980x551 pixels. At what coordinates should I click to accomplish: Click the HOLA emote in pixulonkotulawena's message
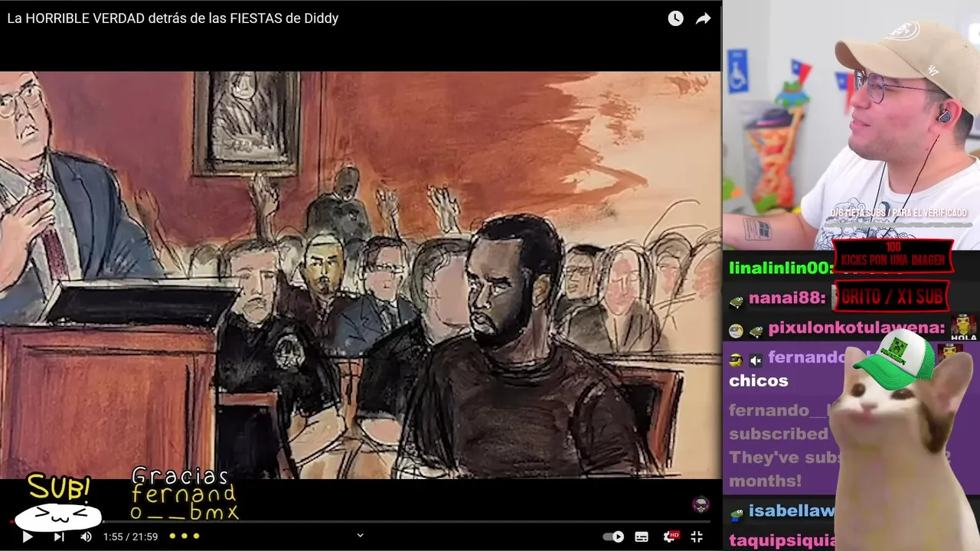click(963, 328)
